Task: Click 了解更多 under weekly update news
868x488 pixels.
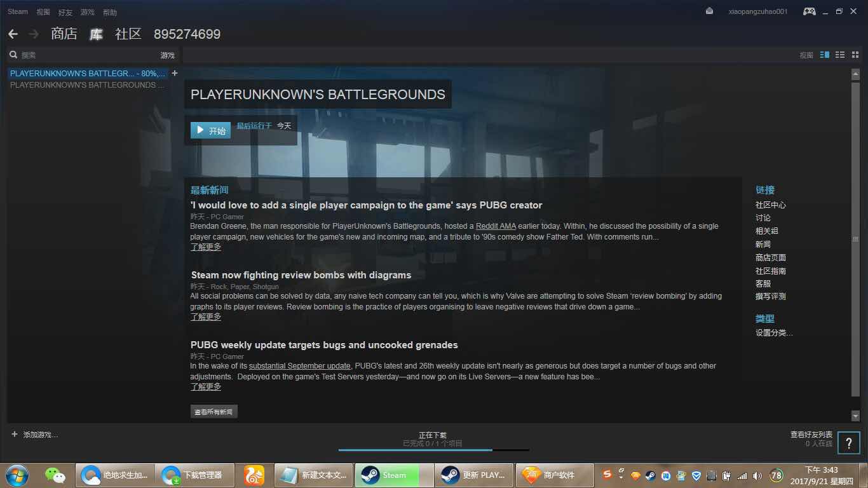Action: (206, 387)
